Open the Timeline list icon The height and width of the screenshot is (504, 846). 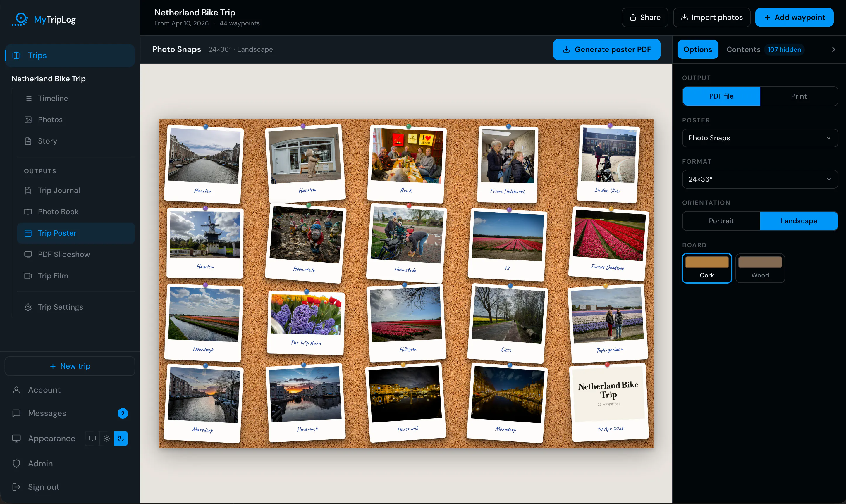pyautogui.click(x=28, y=99)
